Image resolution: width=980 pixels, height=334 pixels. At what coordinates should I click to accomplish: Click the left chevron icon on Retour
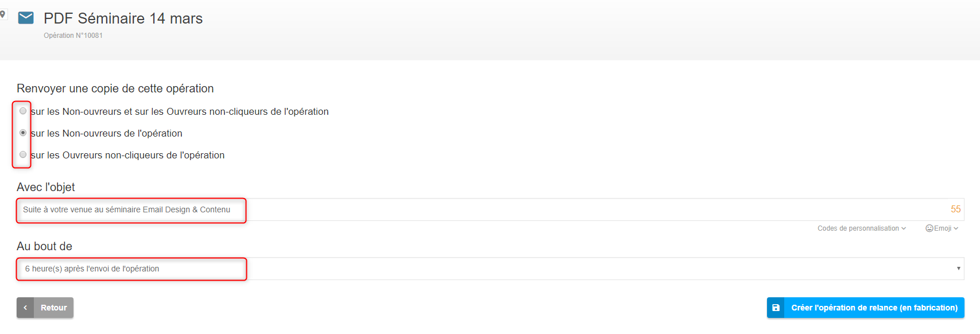[x=25, y=308]
